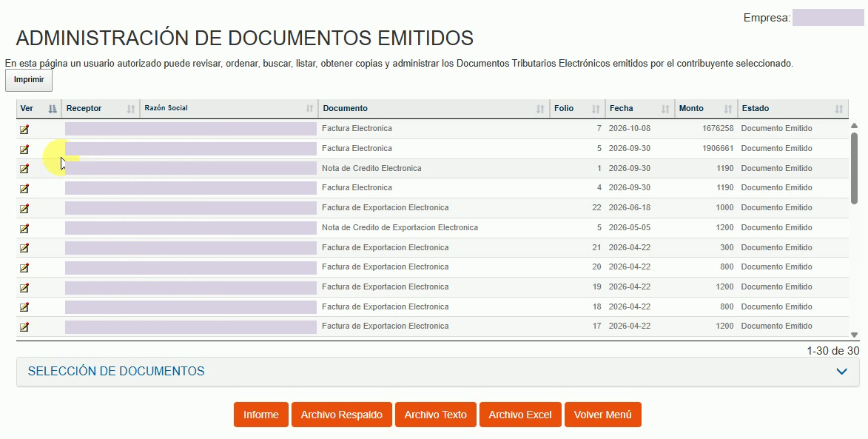The height and width of the screenshot is (439, 868).
Task: Click the date 2026-06-18
Action: coord(630,207)
